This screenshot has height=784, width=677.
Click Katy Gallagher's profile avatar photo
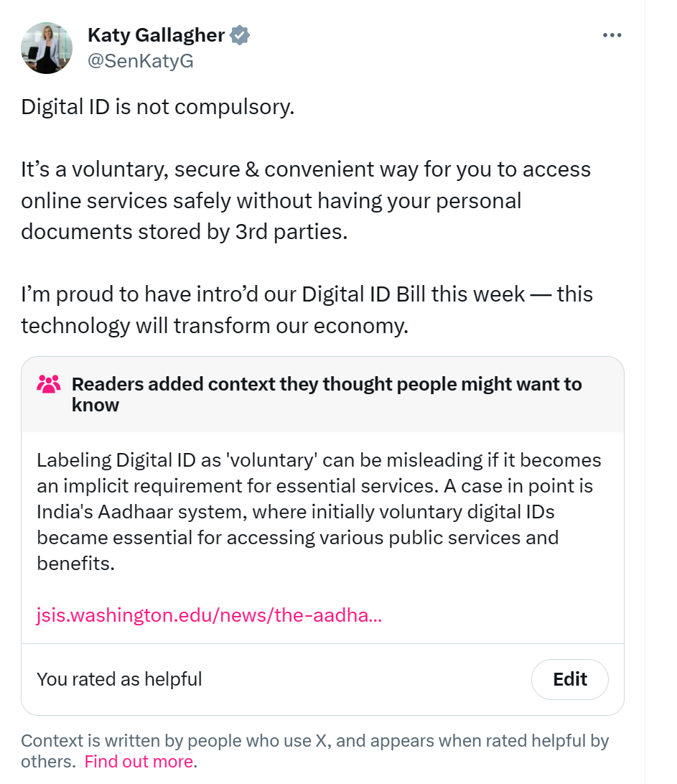[47, 47]
